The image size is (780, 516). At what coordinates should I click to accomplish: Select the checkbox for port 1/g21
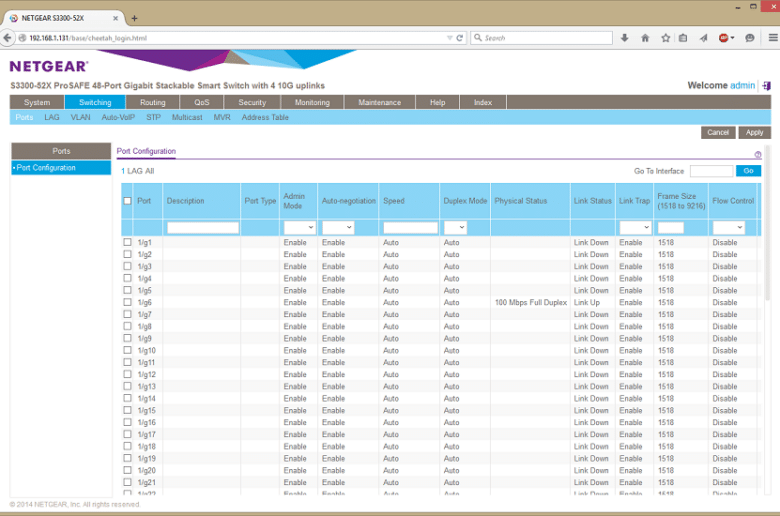click(x=127, y=482)
